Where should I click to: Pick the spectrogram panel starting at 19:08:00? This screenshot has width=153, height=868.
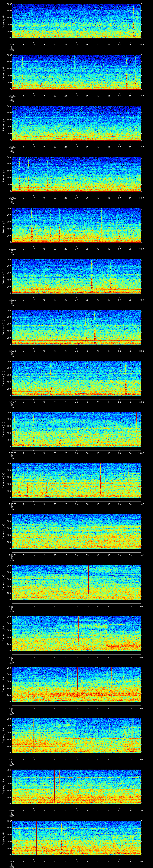77,378
